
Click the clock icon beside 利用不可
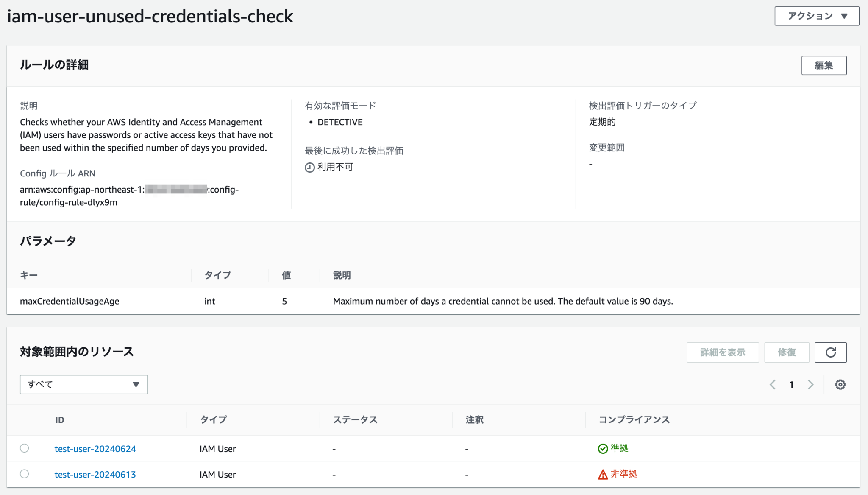coord(309,167)
